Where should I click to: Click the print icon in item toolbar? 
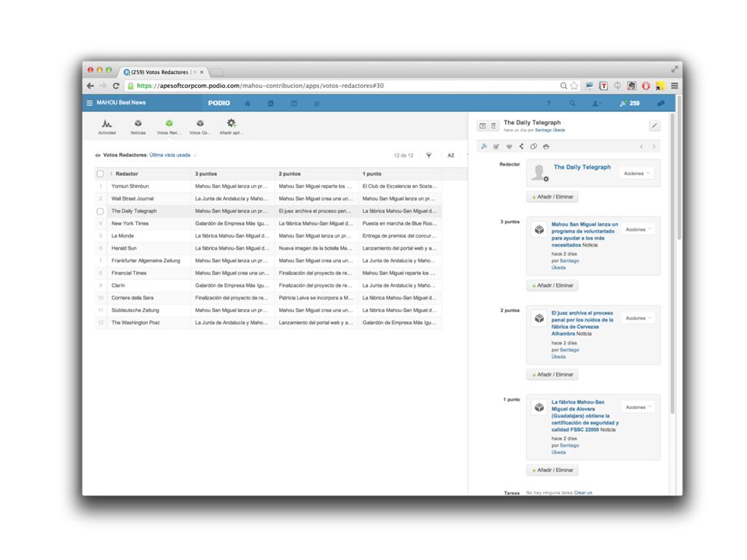click(546, 147)
